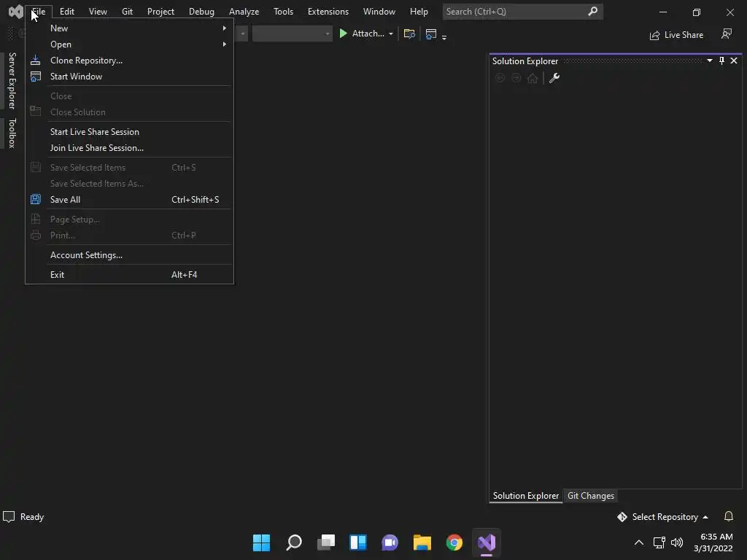Choose Clone Repository... from File menu

[x=129, y=61]
